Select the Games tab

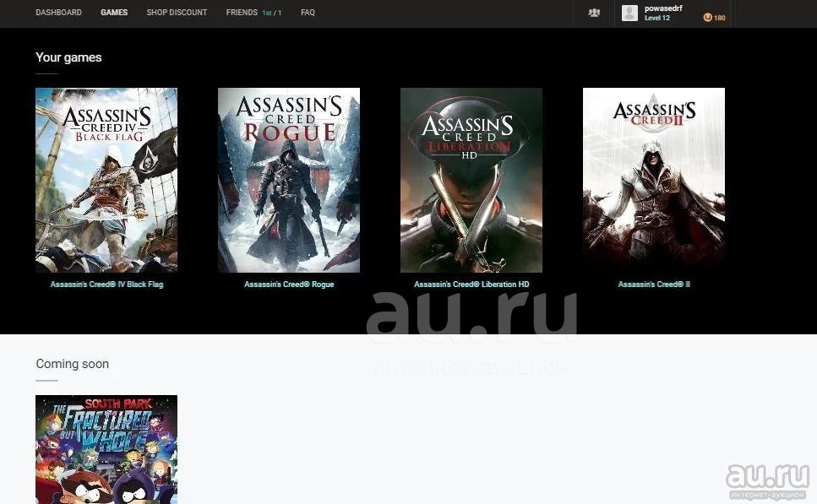coord(114,13)
